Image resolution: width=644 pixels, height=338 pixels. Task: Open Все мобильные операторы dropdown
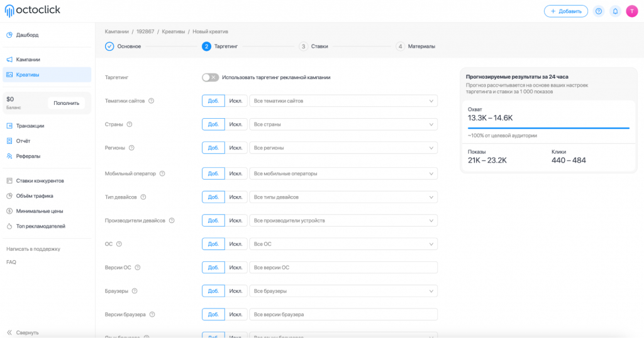point(343,173)
